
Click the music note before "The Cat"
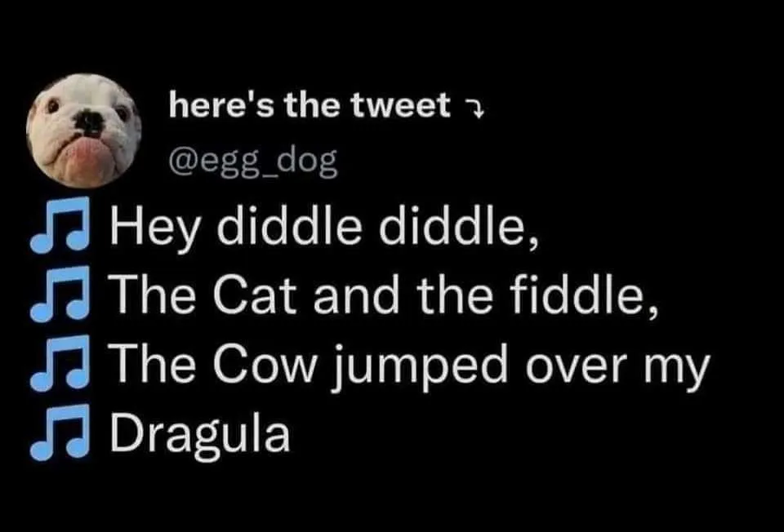tap(60, 293)
